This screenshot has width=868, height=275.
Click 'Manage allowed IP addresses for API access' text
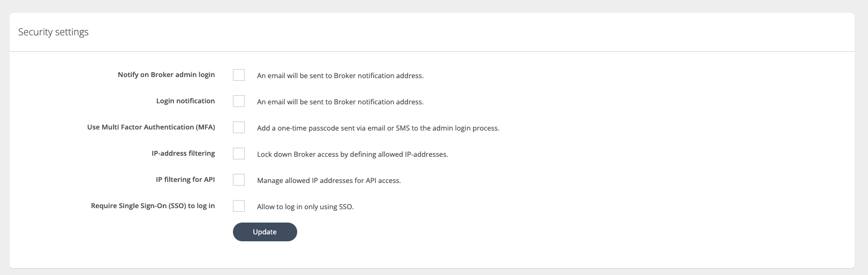tap(329, 181)
